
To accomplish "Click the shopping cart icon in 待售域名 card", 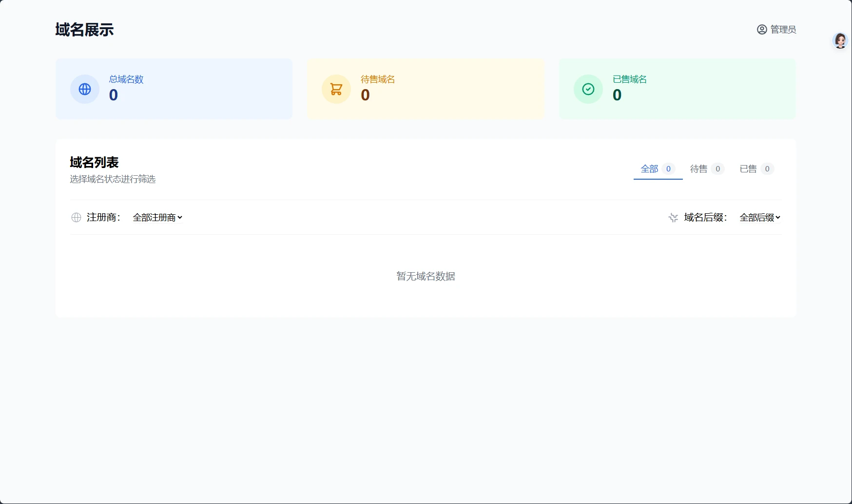I will click(336, 89).
